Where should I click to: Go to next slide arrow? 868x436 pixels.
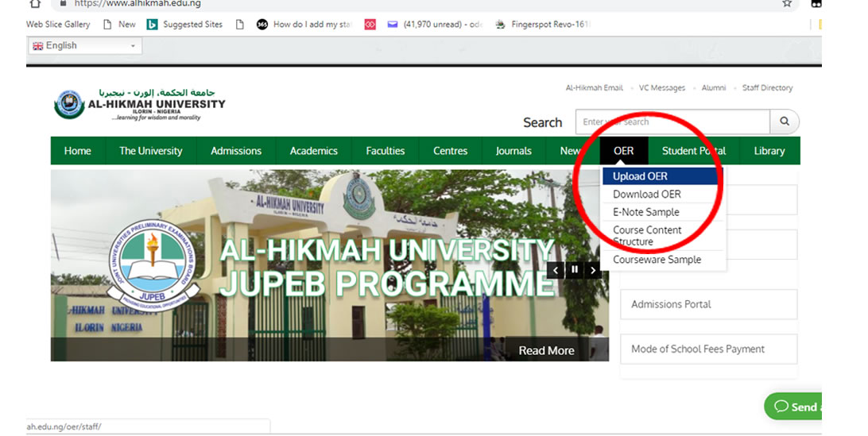point(593,270)
